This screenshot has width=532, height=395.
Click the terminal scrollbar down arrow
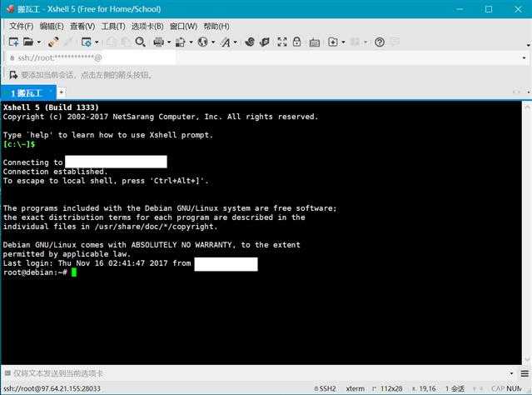point(527,359)
